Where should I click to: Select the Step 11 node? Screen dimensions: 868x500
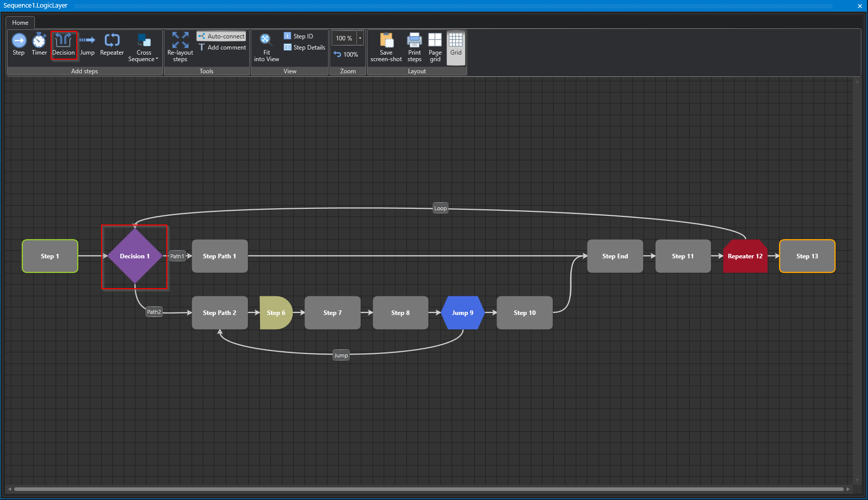pyautogui.click(x=683, y=256)
